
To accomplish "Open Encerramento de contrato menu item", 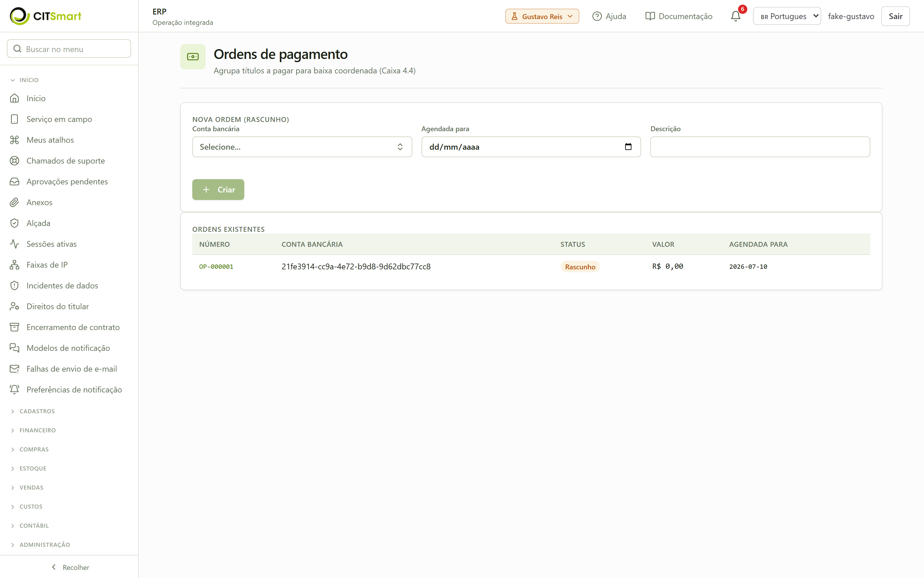I will 69,327.
